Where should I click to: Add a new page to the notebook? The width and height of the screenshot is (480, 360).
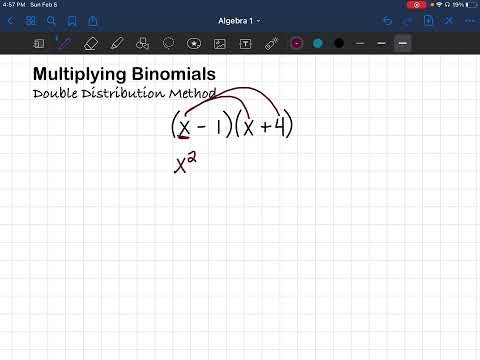pyautogui.click(x=428, y=21)
